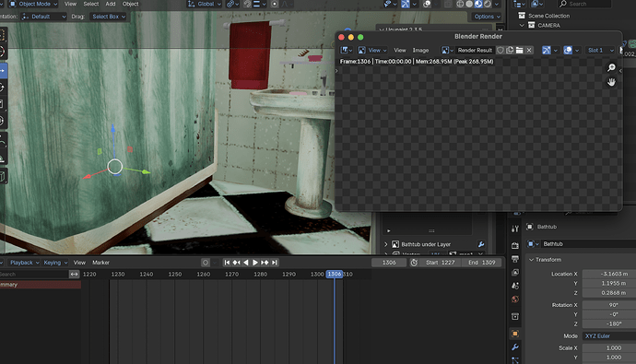The width and height of the screenshot is (636, 364).
Task: Toggle fake user shield for Render Result
Action: (501, 51)
